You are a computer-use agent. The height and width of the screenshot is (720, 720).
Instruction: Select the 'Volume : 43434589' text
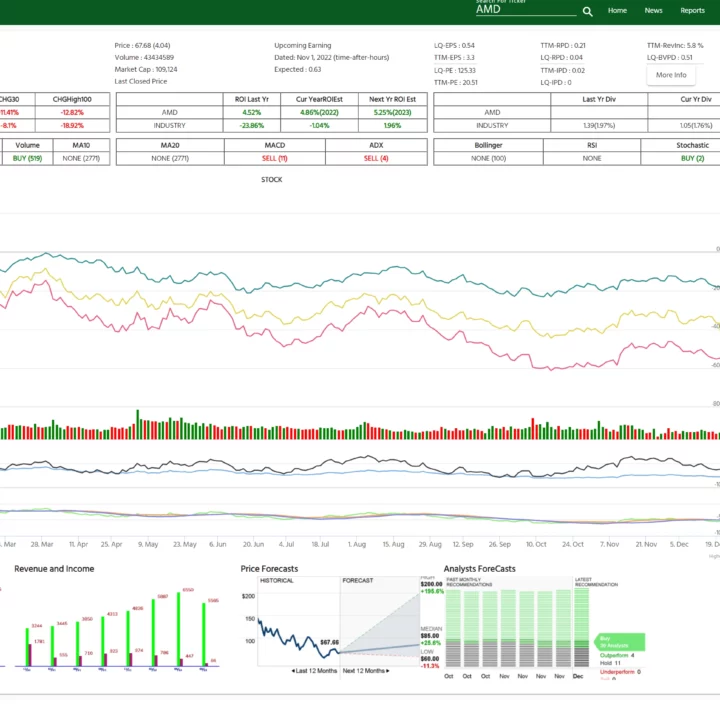click(144, 57)
